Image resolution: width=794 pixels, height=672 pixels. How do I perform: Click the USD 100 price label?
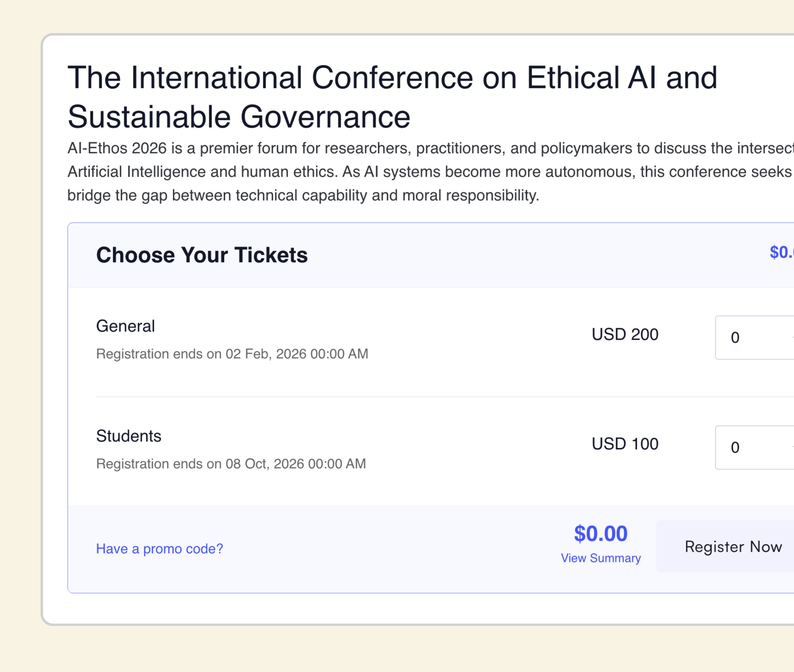pyautogui.click(x=625, y=444)
